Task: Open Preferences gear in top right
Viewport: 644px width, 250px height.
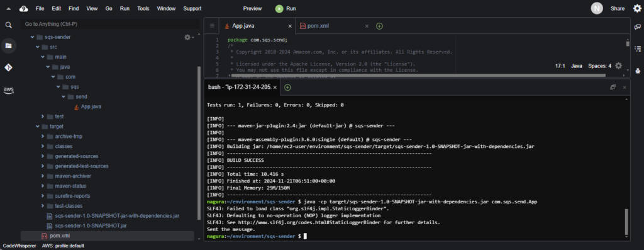Action: [x=636, y=8]
